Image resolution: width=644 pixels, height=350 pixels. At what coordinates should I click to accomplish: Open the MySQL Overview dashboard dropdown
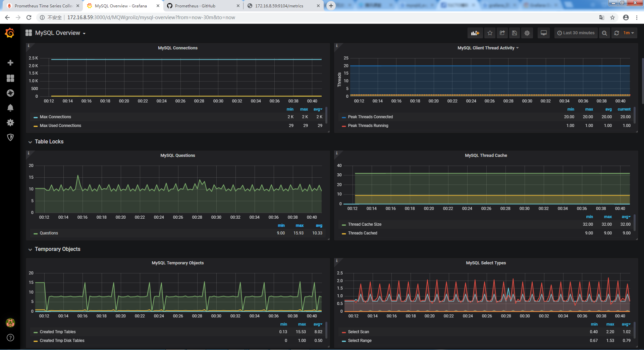pyautogui.click(x=60, y=33)
